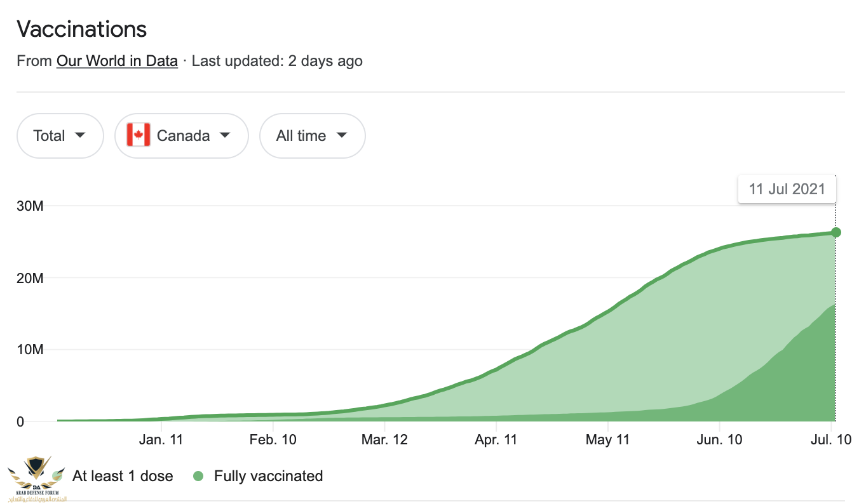Screen dimensions: 859x504
Task: Open the Our World in Data link
Action: pyautogui.click(x=117, y=61)
